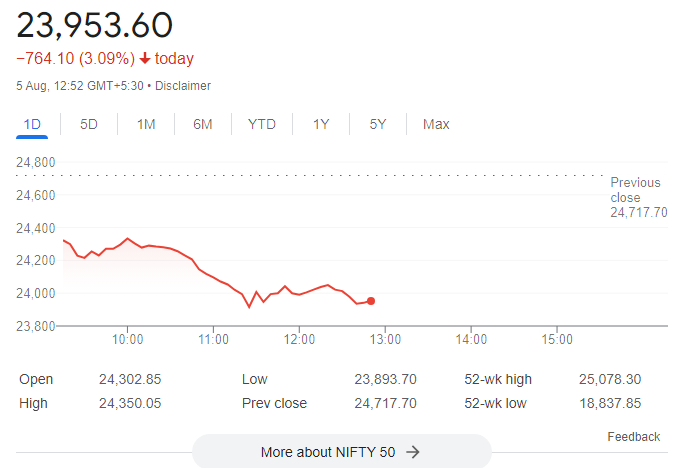The image size is (689, 468).
Task: Select the Max time range tab
Action: tap(436, 124)
